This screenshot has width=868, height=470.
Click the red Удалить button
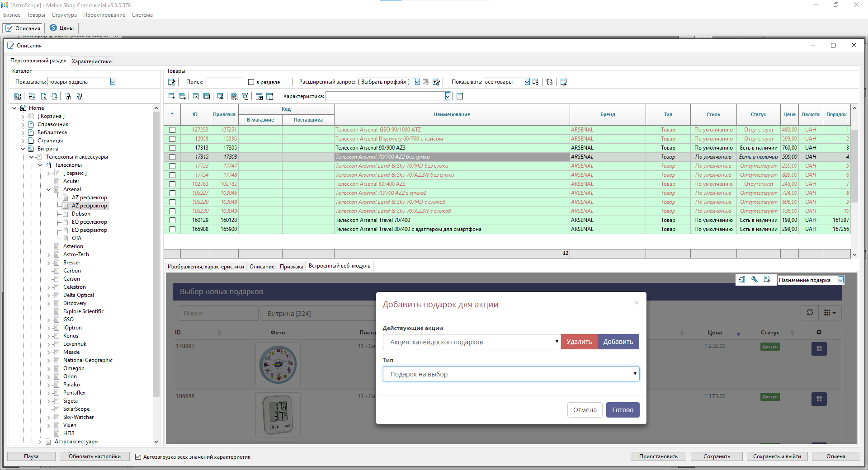[x=579, y=342]
